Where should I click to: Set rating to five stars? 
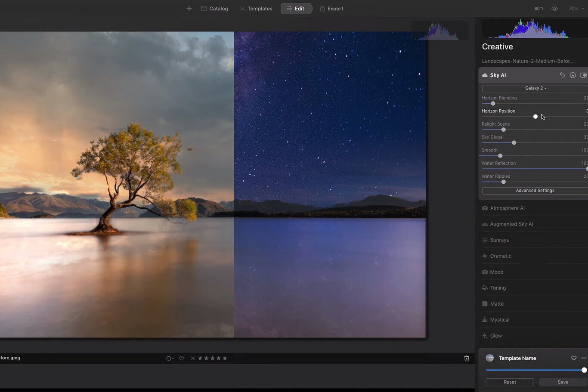pos(225,358)
